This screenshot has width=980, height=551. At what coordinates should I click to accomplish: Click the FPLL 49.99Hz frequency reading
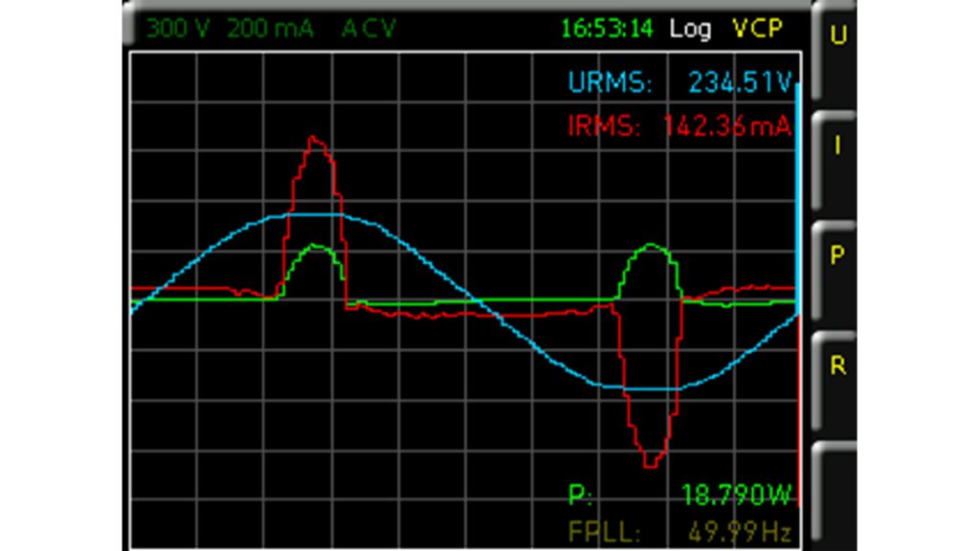(x=740, y=532)
